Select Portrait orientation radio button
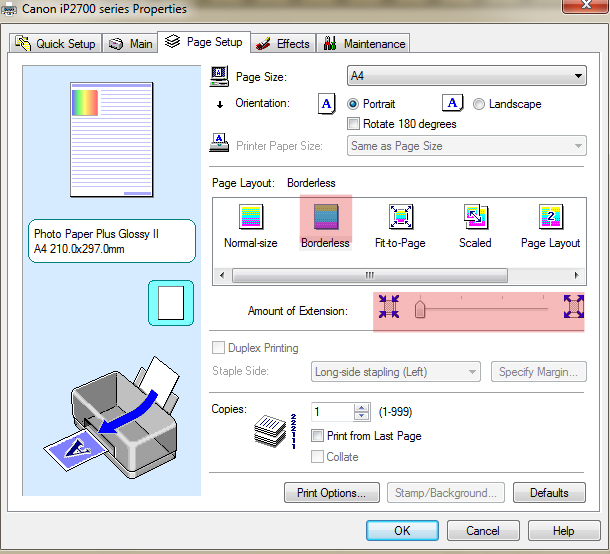Image resolution: width=610 pixels, height=554 pixels. pyautogui.click(x=353, y=104)
